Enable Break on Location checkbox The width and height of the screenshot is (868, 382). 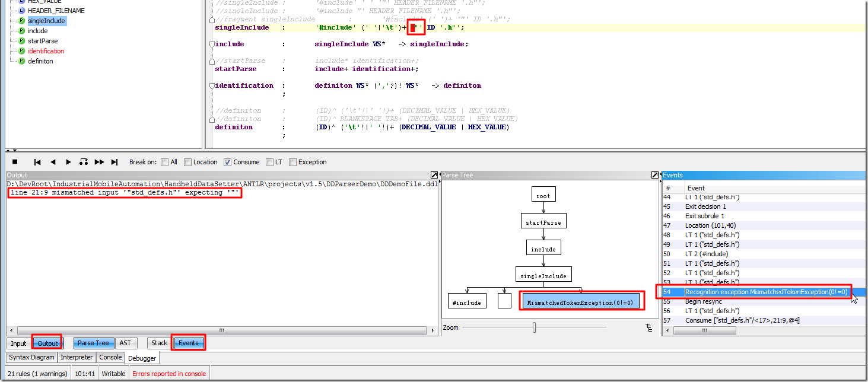(x=187, y=162)
